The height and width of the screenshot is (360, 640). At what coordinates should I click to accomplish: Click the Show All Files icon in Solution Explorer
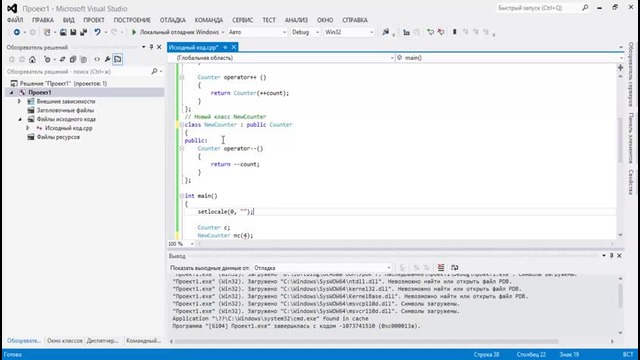(x=83, y=60)
